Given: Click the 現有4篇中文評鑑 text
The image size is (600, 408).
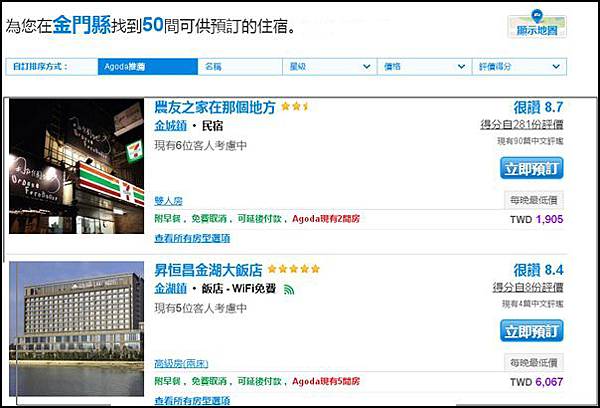Looking at the screenshot, I should [533, 304].
